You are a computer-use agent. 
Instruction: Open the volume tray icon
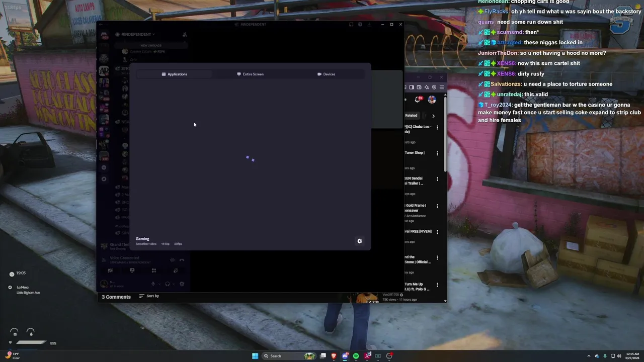(x=619, y=356)
